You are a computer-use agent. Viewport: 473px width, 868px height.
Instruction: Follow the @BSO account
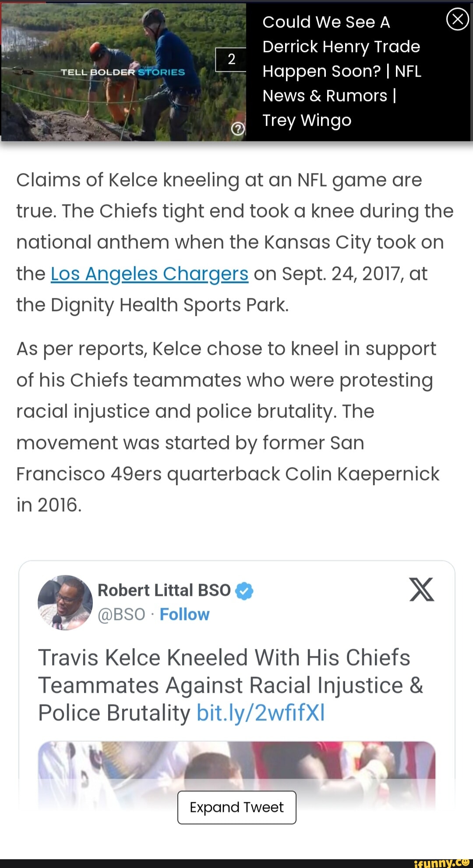click(184, 614)
